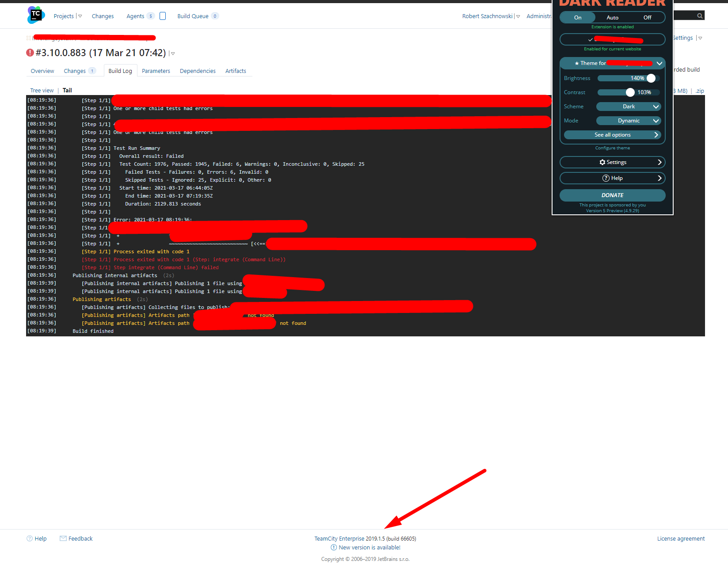Click the TeamCity logo icon
The image size is (728, 564).
point(35,15)
